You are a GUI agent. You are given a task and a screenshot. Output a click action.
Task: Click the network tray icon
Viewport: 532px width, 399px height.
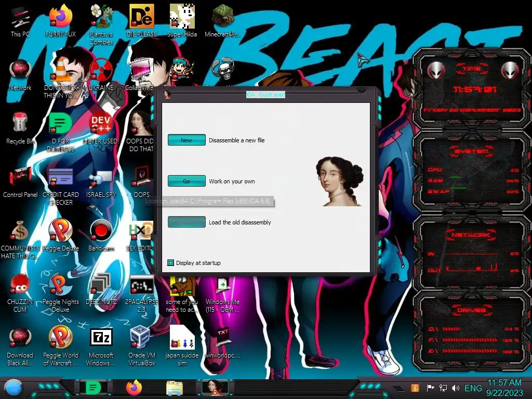pyautogui.click(x=443, y=388)
